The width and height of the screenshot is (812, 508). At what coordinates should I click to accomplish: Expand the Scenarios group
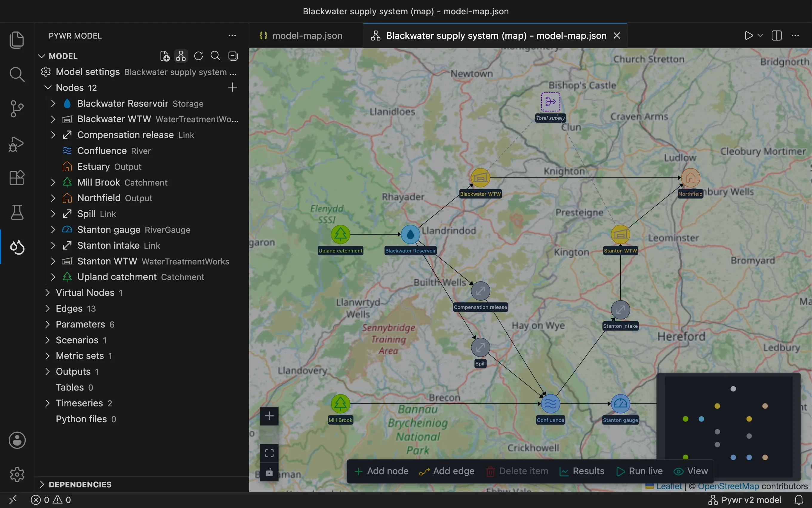[47, 340]
